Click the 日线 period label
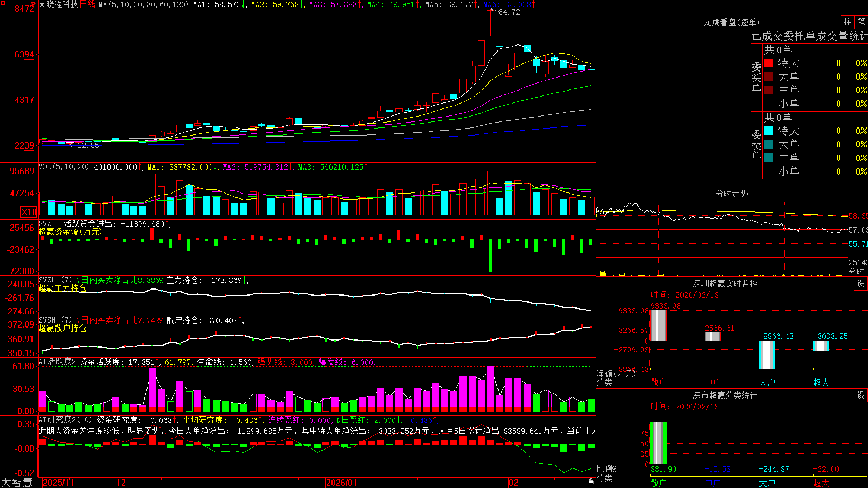 [x=87, y=4]
